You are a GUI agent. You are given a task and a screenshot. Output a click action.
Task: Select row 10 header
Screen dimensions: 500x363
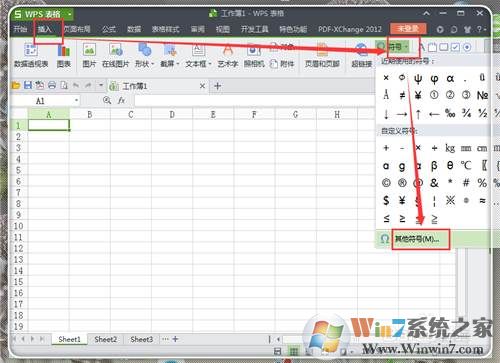[x=19, y=226]
